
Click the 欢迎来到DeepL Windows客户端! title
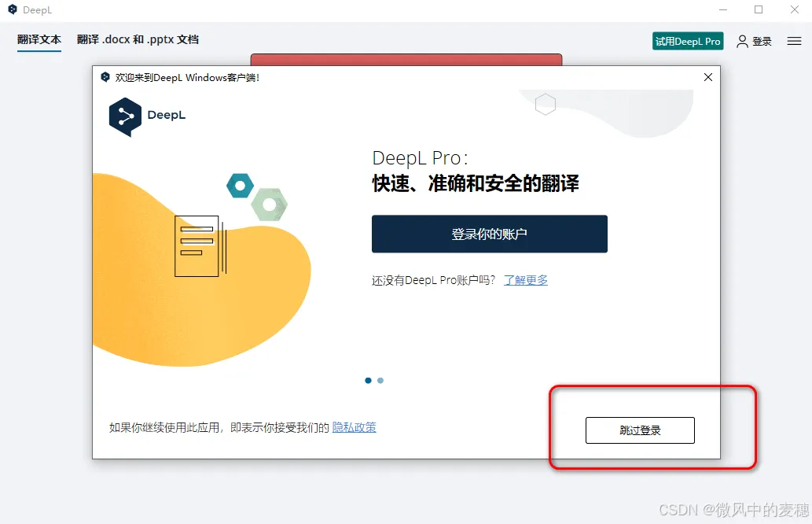pyautogui.click(x=187, y=78)
